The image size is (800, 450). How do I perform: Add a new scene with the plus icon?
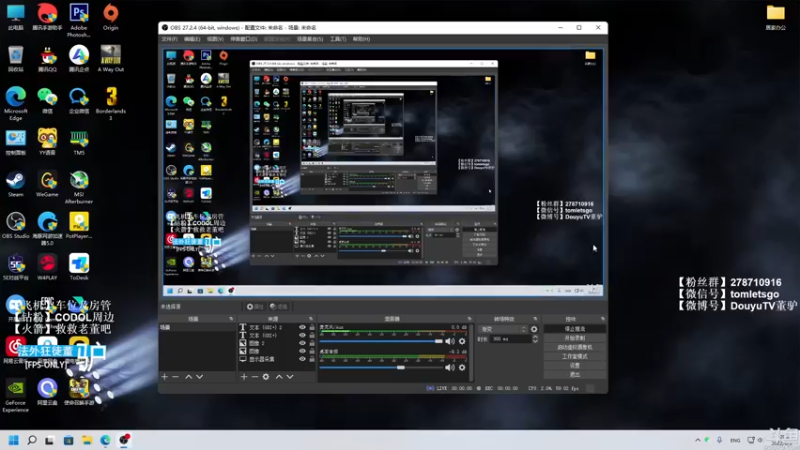pos(164,377)
